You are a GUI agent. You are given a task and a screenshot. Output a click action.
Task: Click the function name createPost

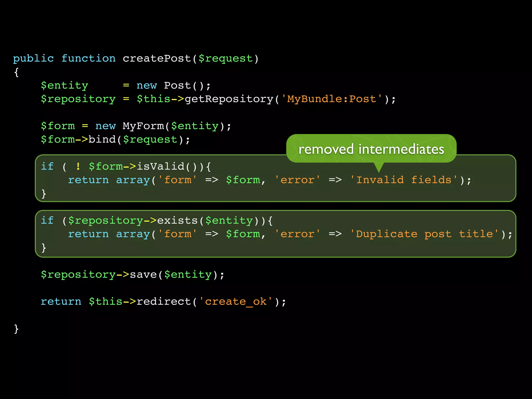click(x=157, y=58)
